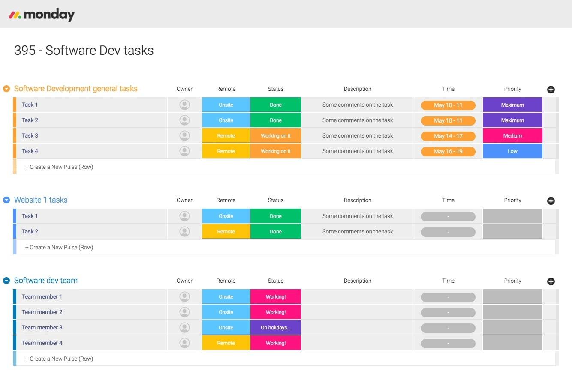Click owner avatar for Team member 1

(184, 296)
